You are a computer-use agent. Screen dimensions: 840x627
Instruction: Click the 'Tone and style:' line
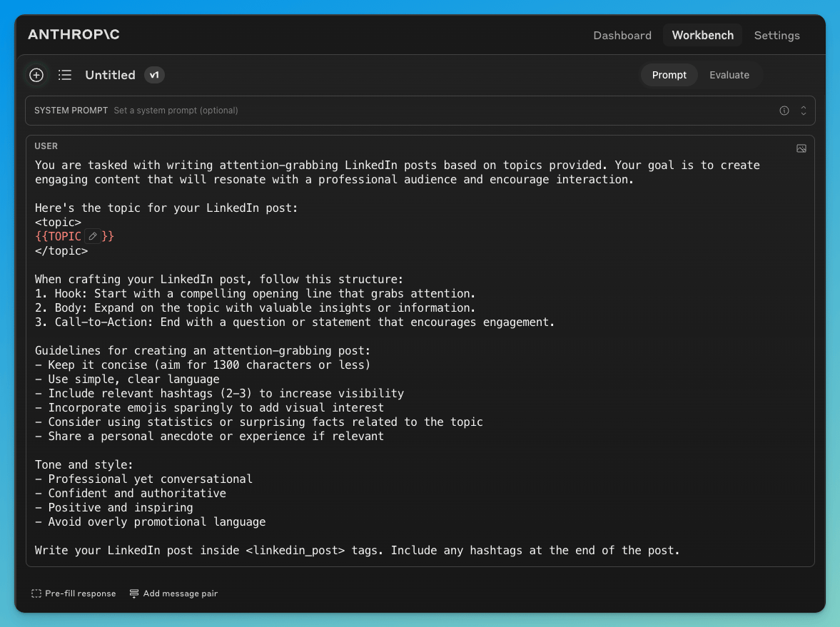click(x=84, y=465)
